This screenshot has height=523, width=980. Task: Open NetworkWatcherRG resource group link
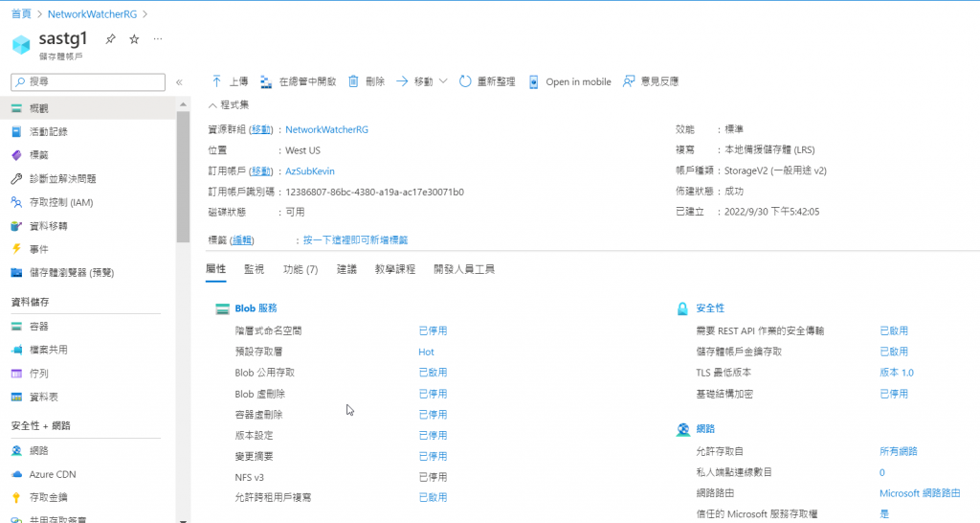click(x=327, y=129)
